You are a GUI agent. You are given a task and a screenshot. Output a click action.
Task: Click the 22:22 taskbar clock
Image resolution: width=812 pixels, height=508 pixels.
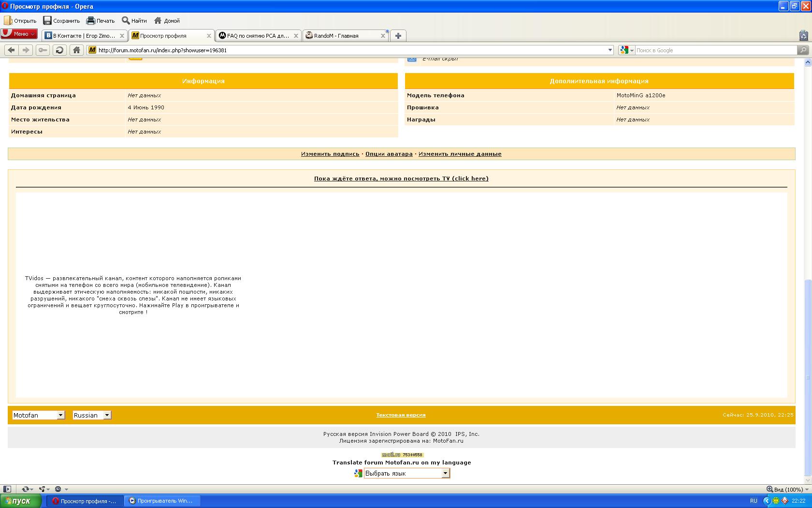[799, 501]
